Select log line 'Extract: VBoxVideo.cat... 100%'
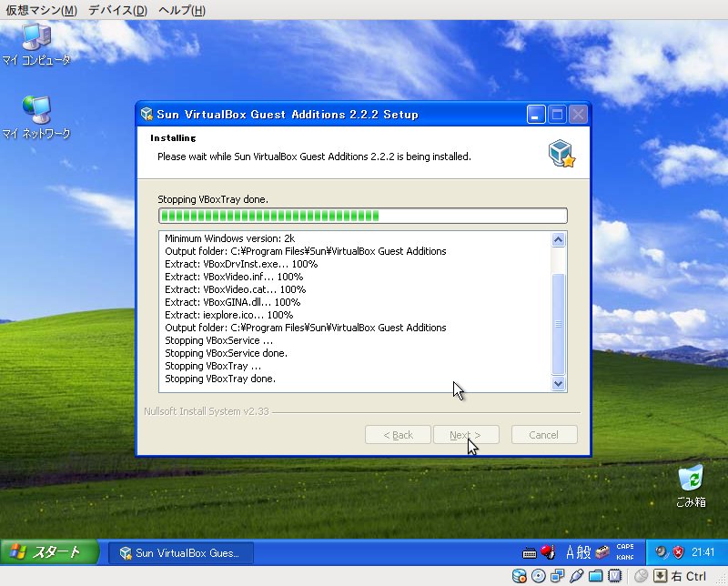The height and width of the screenshot is (586, 728). (x=236, y=289)
